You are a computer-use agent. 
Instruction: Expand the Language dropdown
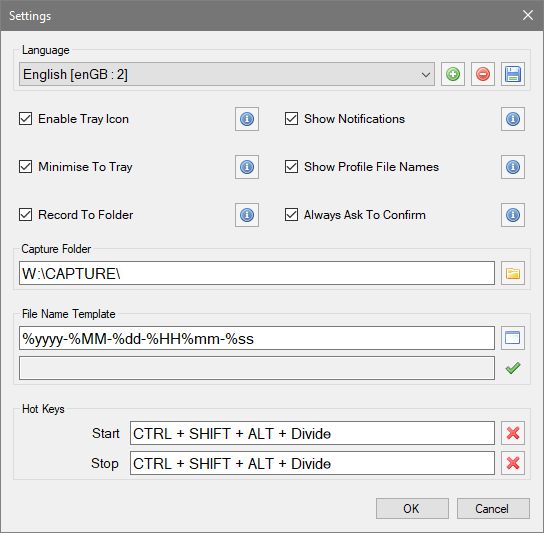(x=227, y=74)
